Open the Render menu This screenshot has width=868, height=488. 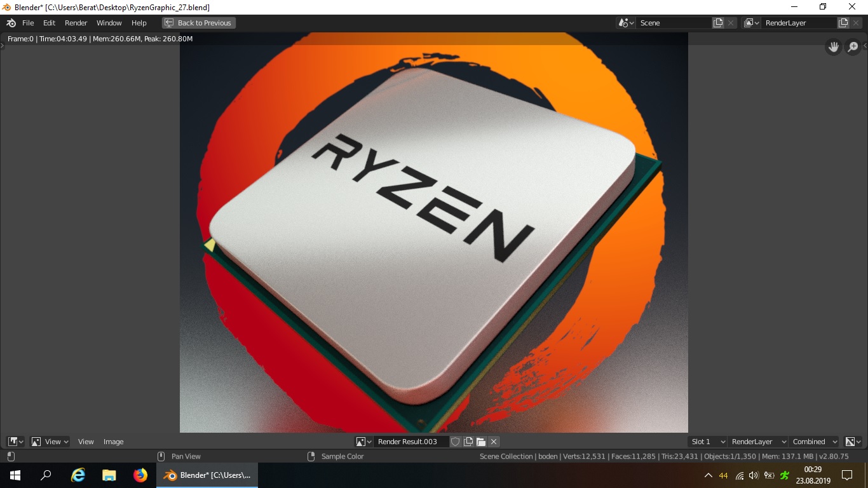click(76, 23)
